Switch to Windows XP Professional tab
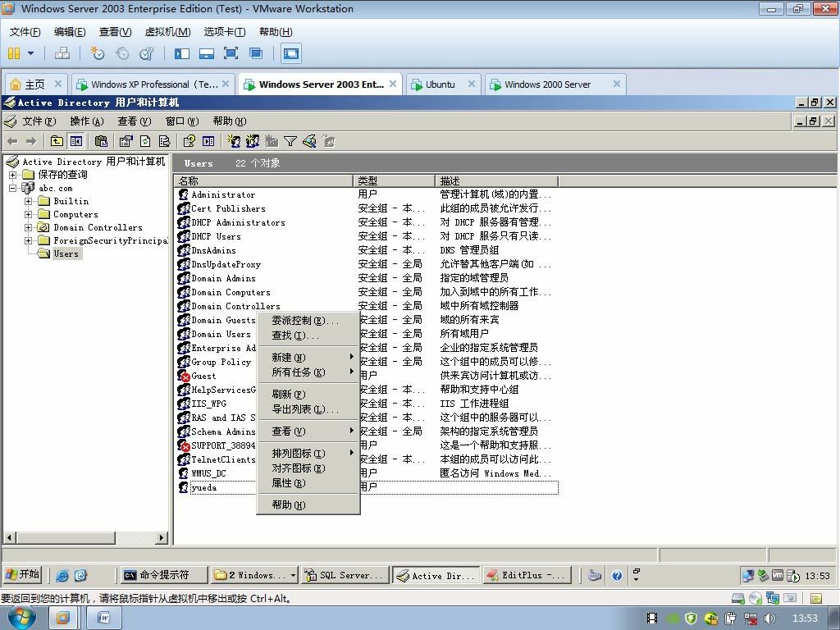 153,84
